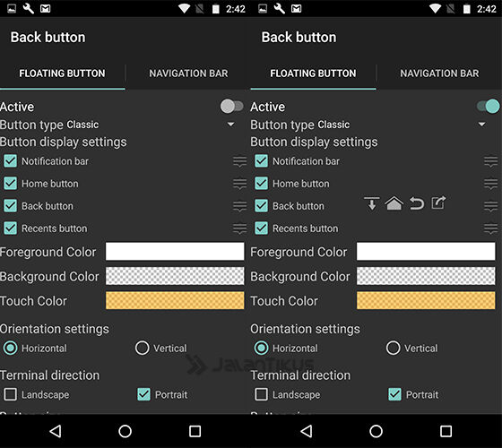Check the Landscape box on right screen
502x448 pixels.
click(x=261, y=394)
